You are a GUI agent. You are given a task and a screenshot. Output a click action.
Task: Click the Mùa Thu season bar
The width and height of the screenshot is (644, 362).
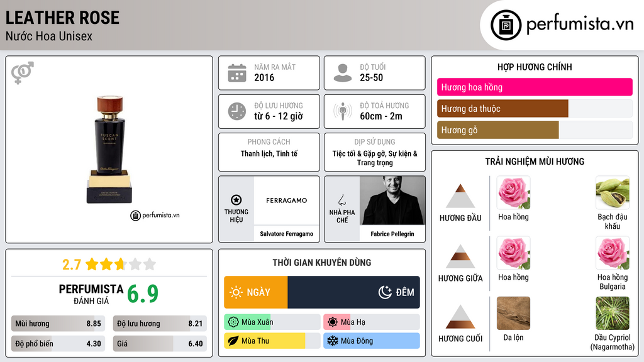point(272,341)
